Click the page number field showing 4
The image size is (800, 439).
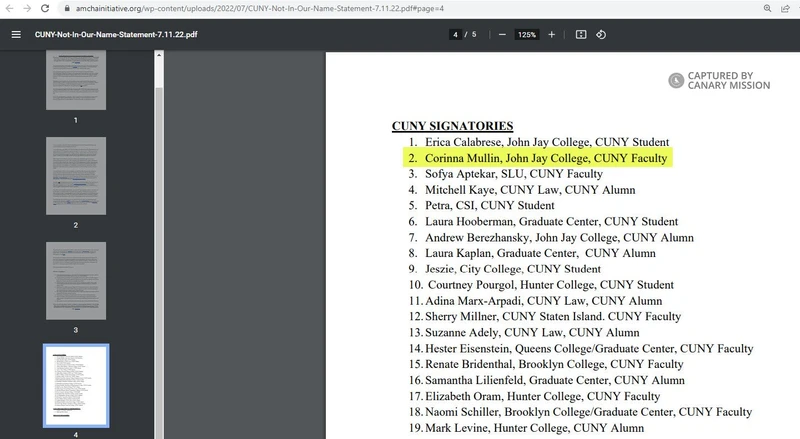point(455,35)
